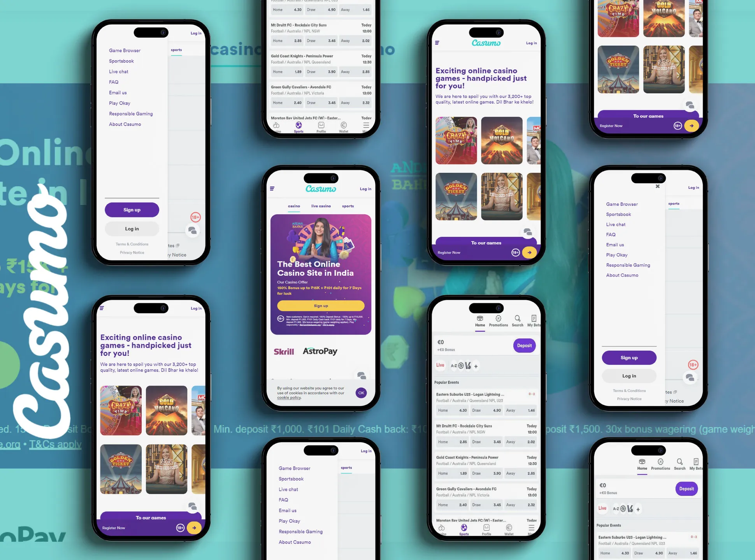Image resolution: width=755 pixels, height=560 pixels.
Task: Click the Deposit button in sportsbook
Action: point(521,345)
